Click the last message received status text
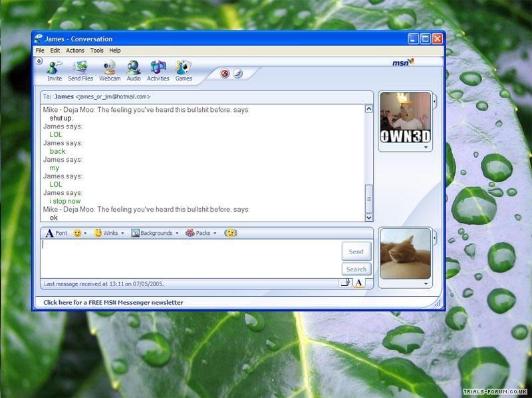This screenshot has width=532, height=398. (x=104, y=284)
